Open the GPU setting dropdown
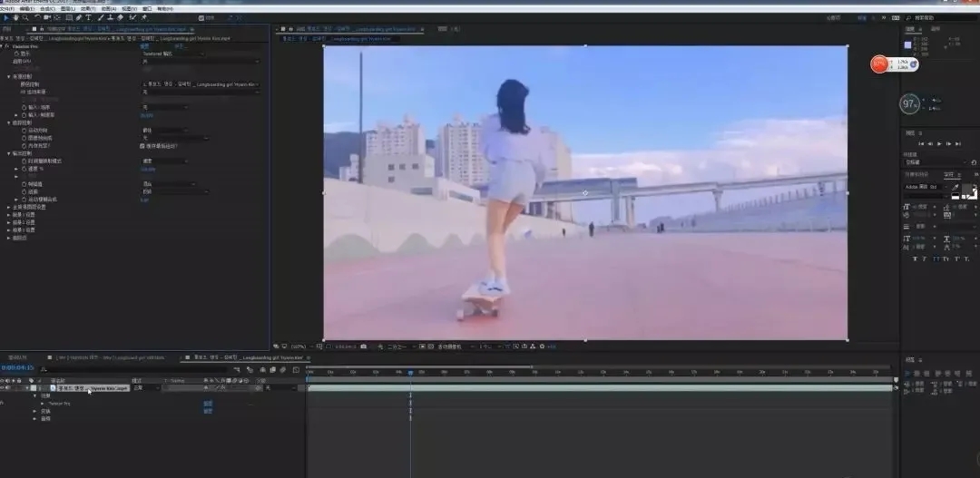 click(201, 62)
